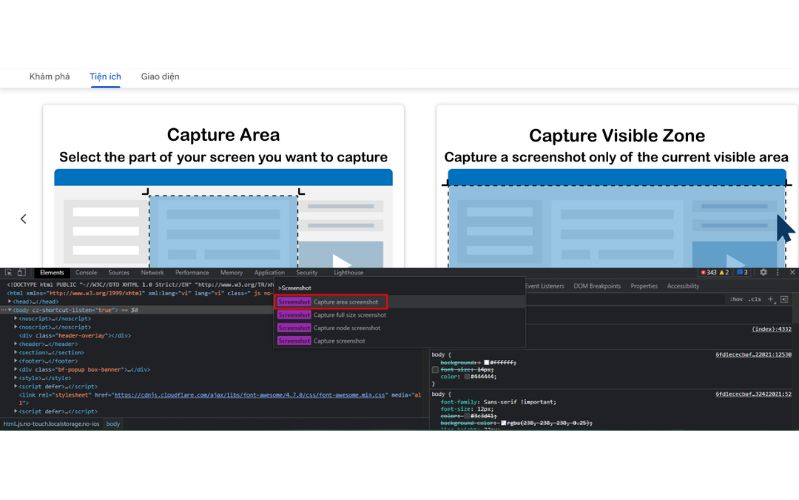Expand the header element node
The width and height of the screenshot is (799, 500).
(x=16, y=344)
